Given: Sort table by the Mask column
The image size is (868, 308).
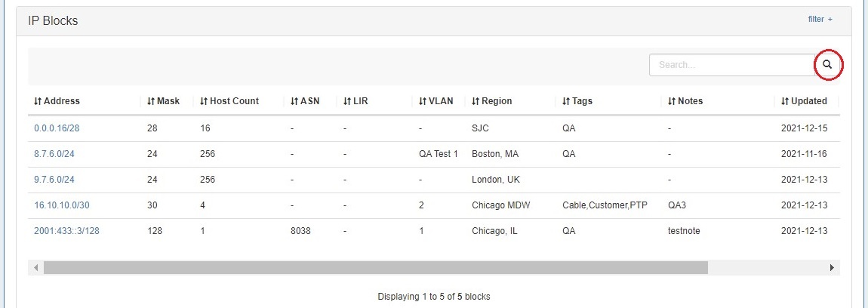Looking at the screenshot, I should pos(164,101).
